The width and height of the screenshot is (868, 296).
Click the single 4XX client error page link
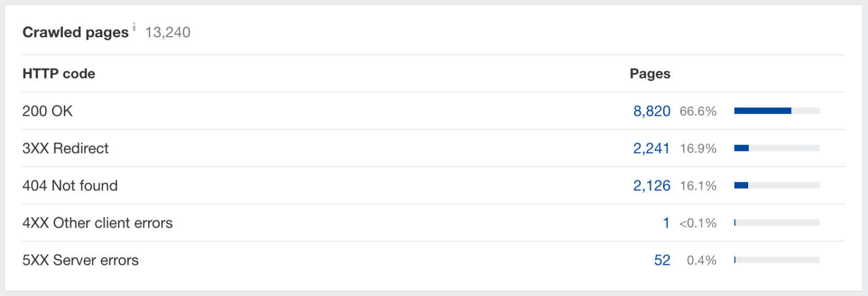coord(666,223)
